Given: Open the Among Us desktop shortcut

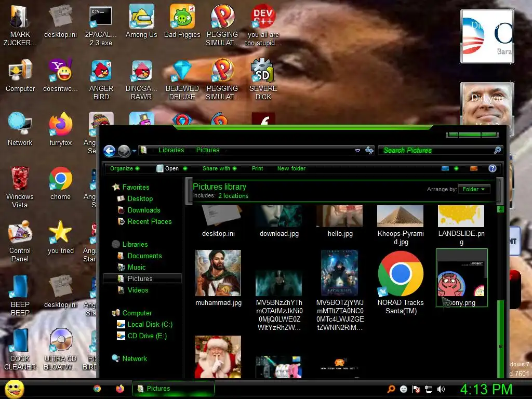Looking at the screenshot, I should point(141,21).
